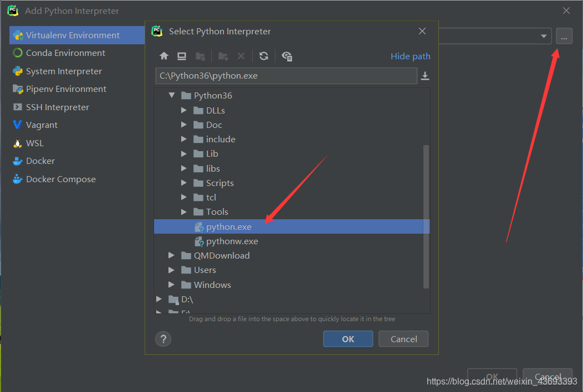Select Pipenv Environment in sidebar

coord(77,89)
